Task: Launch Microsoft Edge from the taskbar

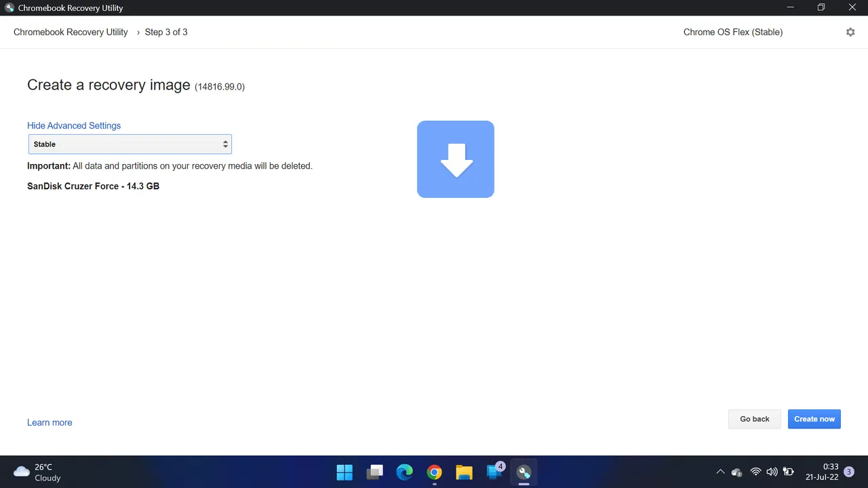Action: pyautogui.click(x=404, y=472)
